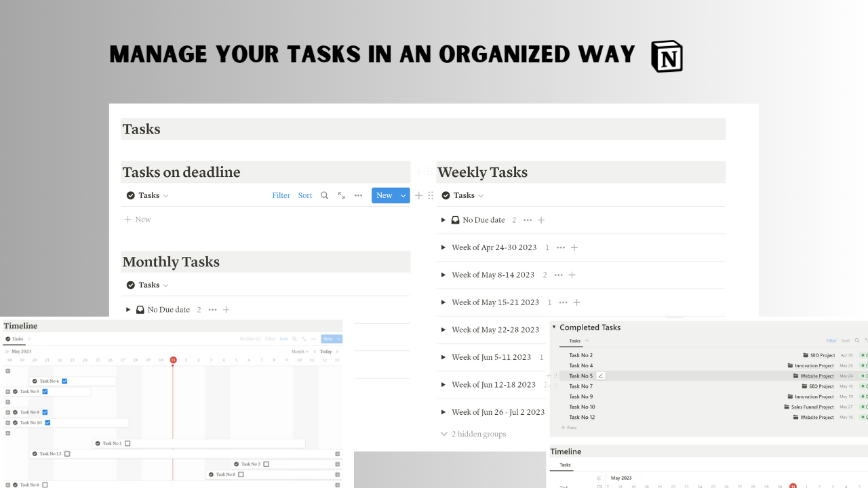Viewport: 868px width, 488px height.
Task: Uncheck Task No 5 checkbox in Timeline
Action: coord(45,391)
